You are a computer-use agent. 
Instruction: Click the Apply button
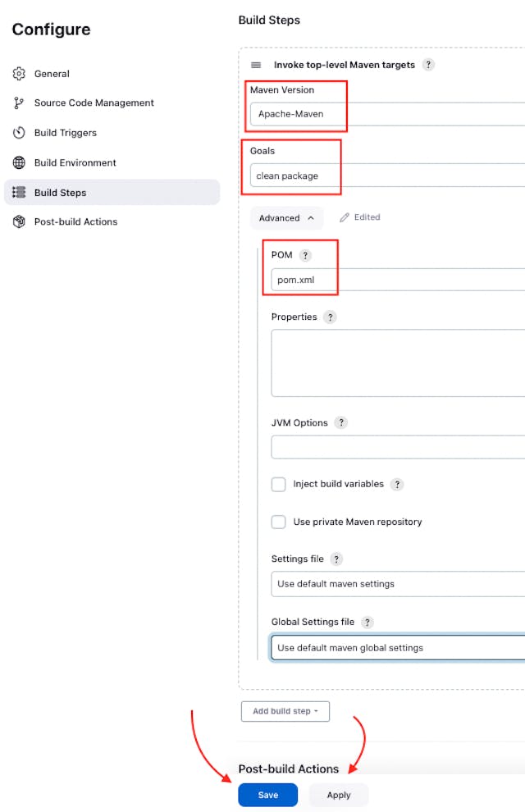338,794
